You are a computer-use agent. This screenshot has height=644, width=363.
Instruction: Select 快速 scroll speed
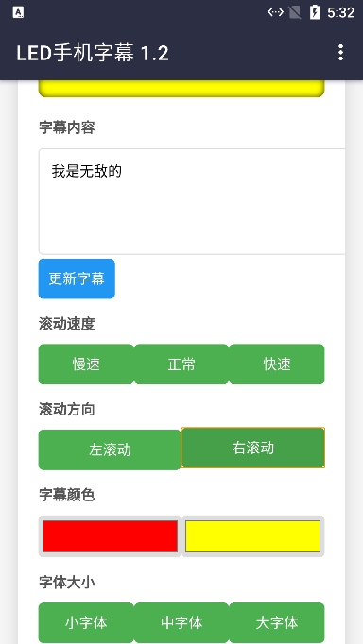coord(277,364)
